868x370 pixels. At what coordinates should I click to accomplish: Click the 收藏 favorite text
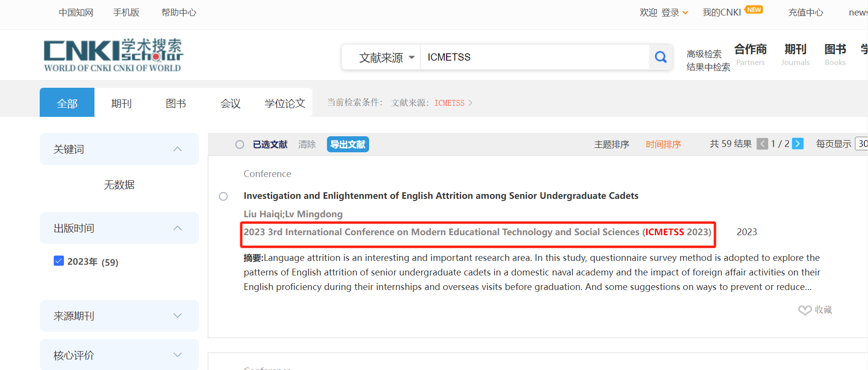click(823, 309)
